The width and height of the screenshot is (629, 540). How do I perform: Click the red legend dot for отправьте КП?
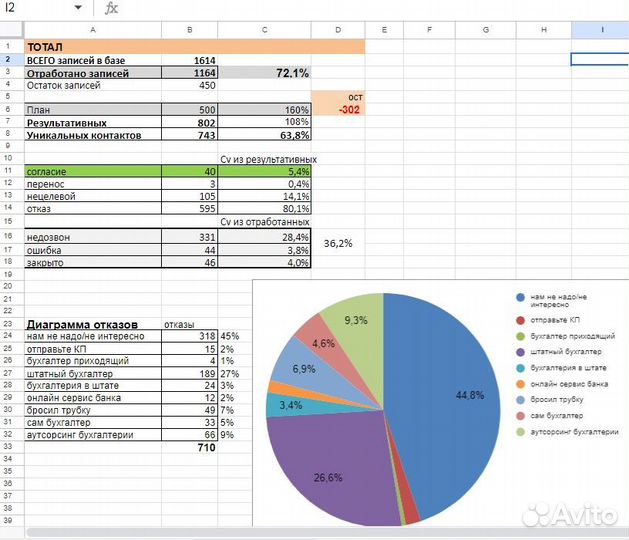click(520, 320)
